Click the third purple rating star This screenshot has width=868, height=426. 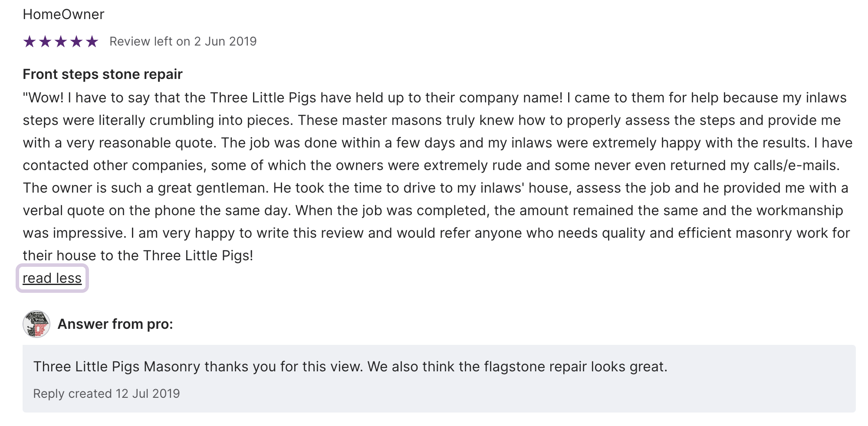tap(61, 42)
